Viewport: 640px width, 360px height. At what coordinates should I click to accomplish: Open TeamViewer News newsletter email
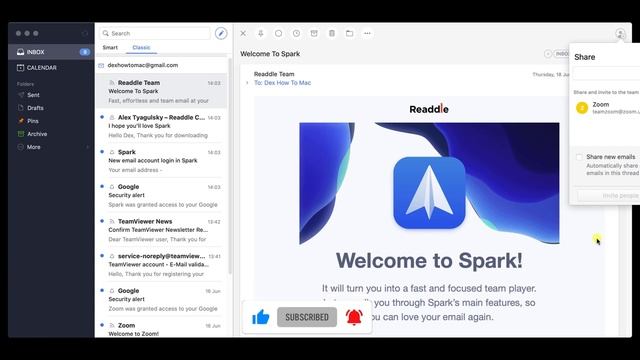coord(162,230)
